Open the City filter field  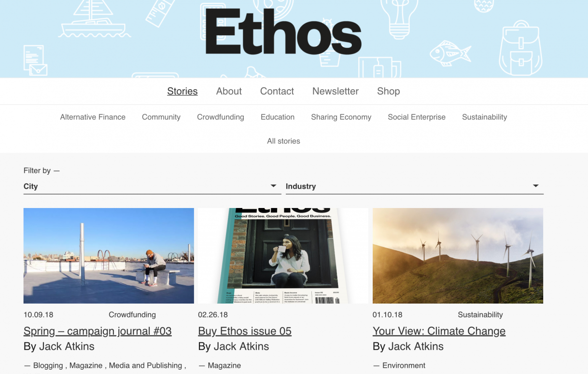coord(152,186)
